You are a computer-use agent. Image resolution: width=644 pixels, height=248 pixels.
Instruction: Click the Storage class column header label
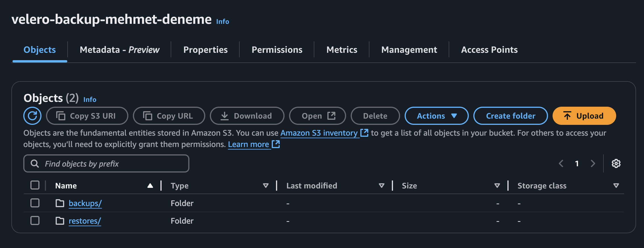(542, 186)
